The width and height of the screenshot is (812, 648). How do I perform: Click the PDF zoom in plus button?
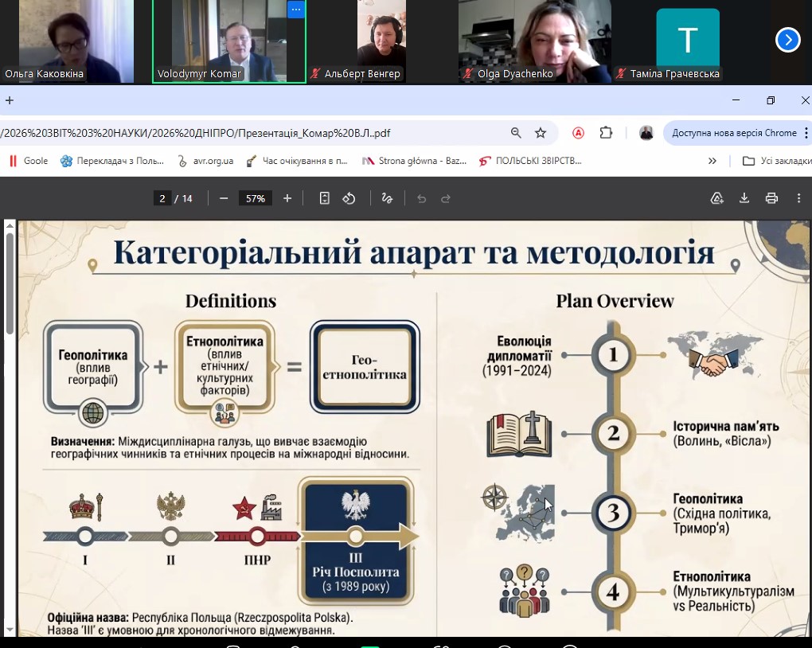(287, 198)
